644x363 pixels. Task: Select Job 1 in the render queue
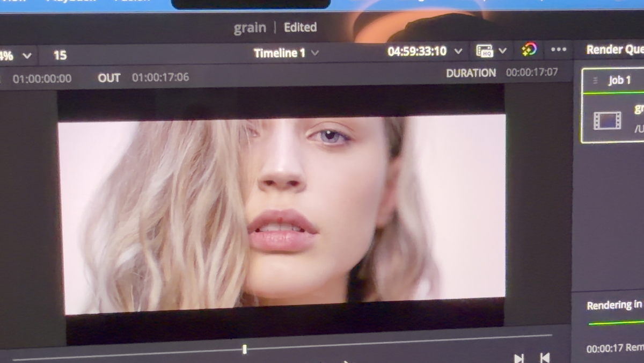(x=620, y=81)
